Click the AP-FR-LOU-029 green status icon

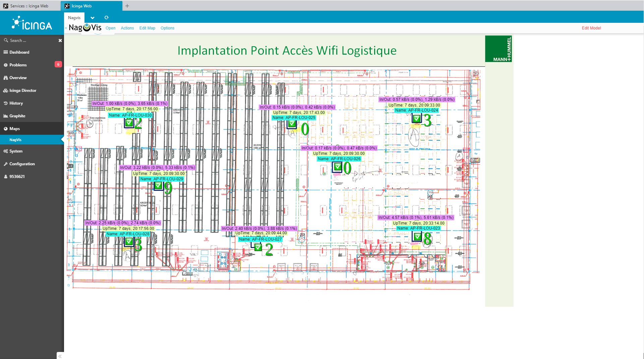[158, 185]
